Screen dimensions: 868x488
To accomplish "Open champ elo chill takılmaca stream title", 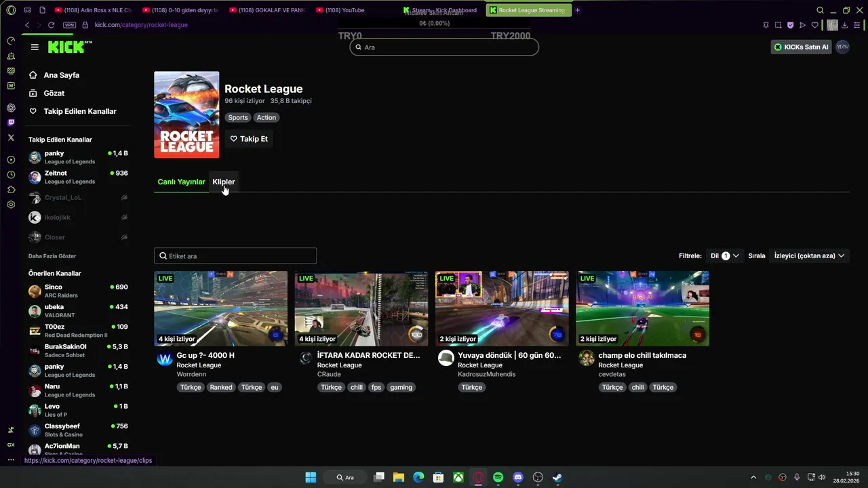I will (642, 355).
